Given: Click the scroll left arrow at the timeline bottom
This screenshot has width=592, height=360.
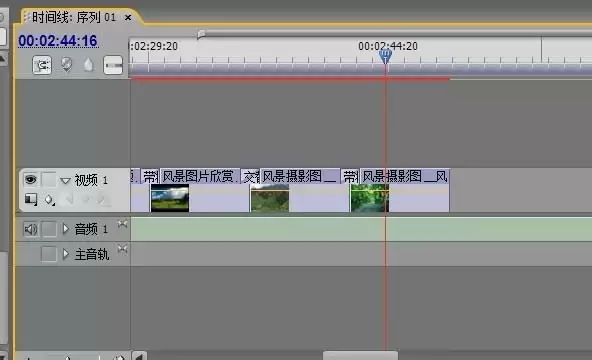Looking at the screenshot, I should [x=139, y=356].
